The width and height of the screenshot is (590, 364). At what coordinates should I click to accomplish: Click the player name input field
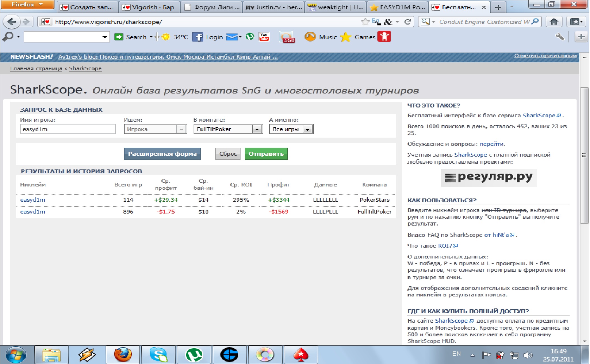tap(68, 129)
